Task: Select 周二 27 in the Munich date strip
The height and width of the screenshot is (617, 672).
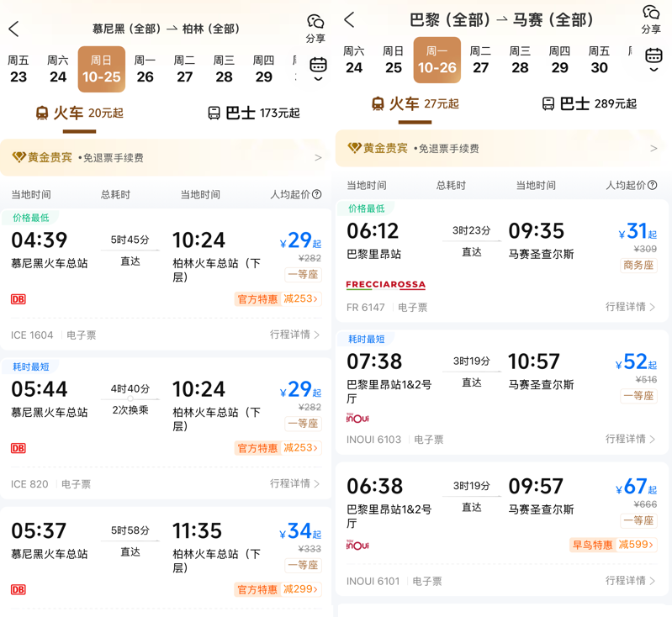Action: [x=185, y=69]
